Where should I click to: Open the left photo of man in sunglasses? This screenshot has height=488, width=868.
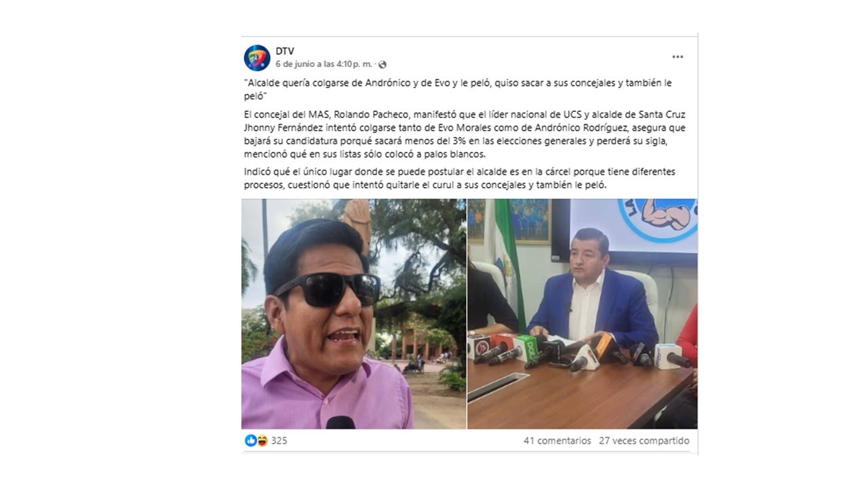click(x=353, y=314)
